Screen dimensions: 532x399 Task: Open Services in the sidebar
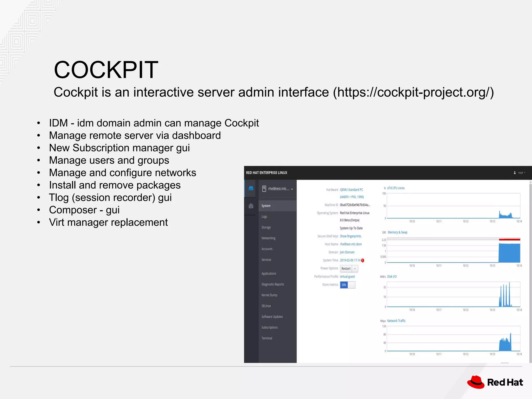tap(277, 260)
